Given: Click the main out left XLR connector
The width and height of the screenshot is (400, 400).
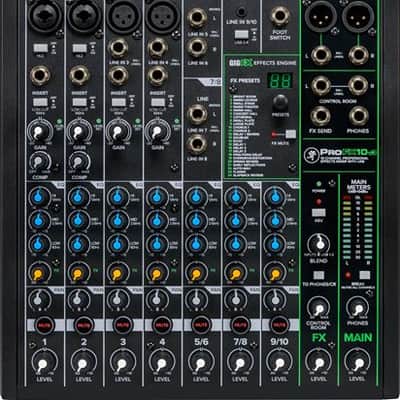Looking at the screenshot, I should coord(320,16).
